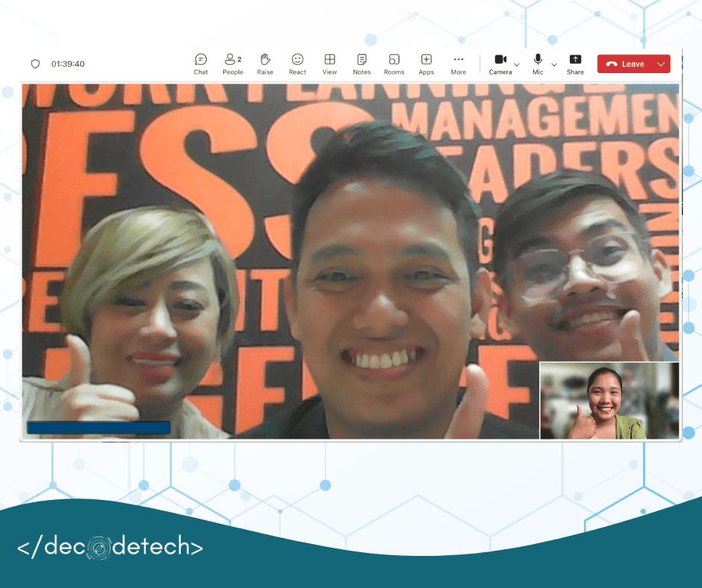The height and width of the screenshot is (588, 702).
Task: Toggle the Camera on or off
Action: [x=500, y=63]
